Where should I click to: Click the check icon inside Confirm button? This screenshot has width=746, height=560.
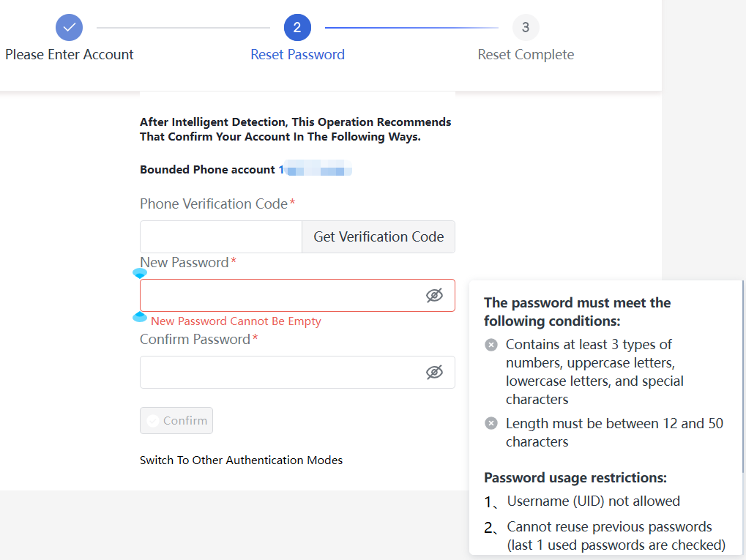coord(153,421)
